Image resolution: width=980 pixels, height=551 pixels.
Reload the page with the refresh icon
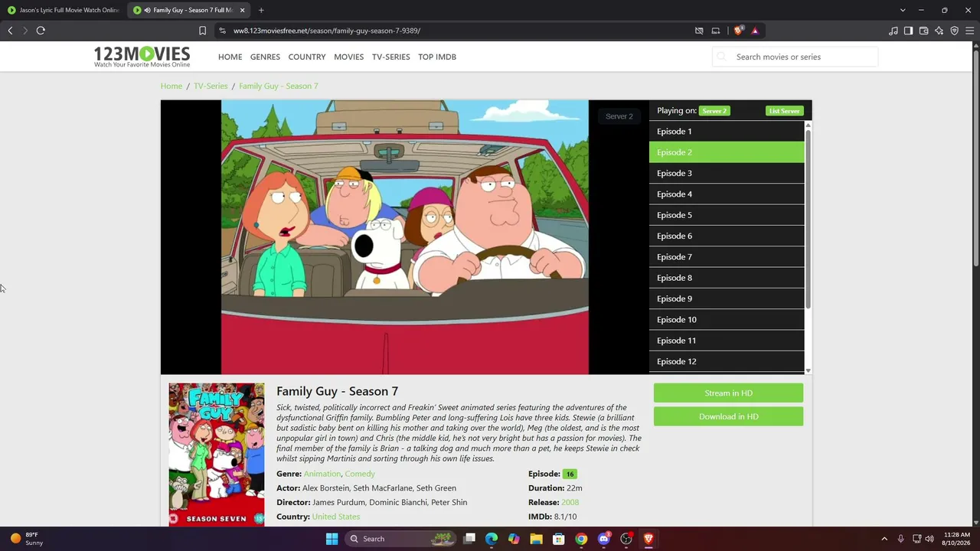41,31
